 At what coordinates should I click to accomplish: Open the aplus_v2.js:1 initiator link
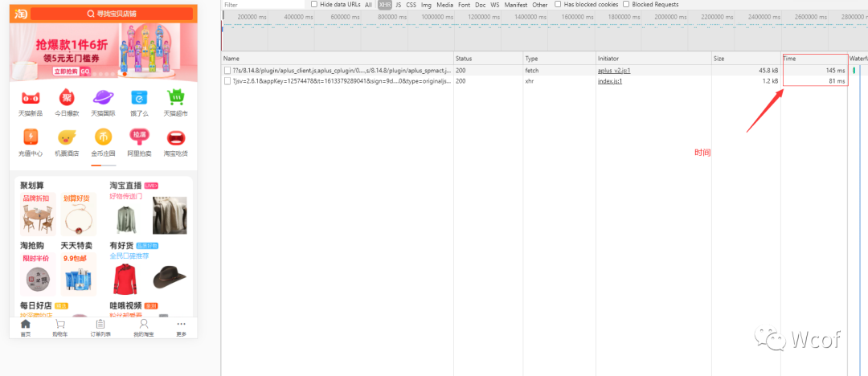point(614,71)
